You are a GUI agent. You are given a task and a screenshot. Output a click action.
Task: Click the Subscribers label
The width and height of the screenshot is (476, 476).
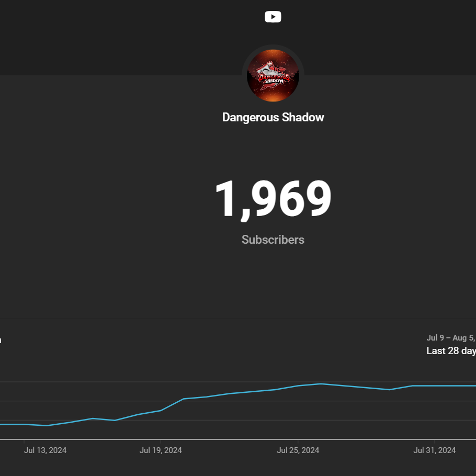[x=273, y=240]
